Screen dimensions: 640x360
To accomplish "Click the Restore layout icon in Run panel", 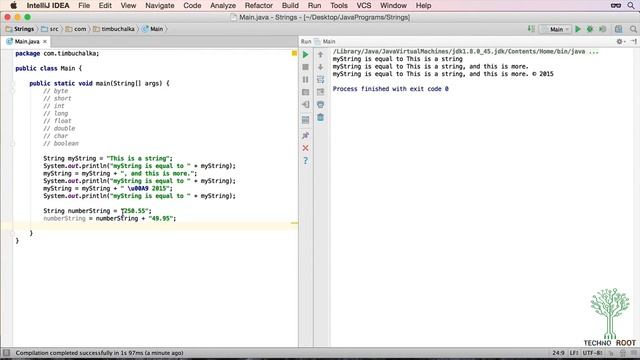I will pyautogui.click(x=305, y=120).
